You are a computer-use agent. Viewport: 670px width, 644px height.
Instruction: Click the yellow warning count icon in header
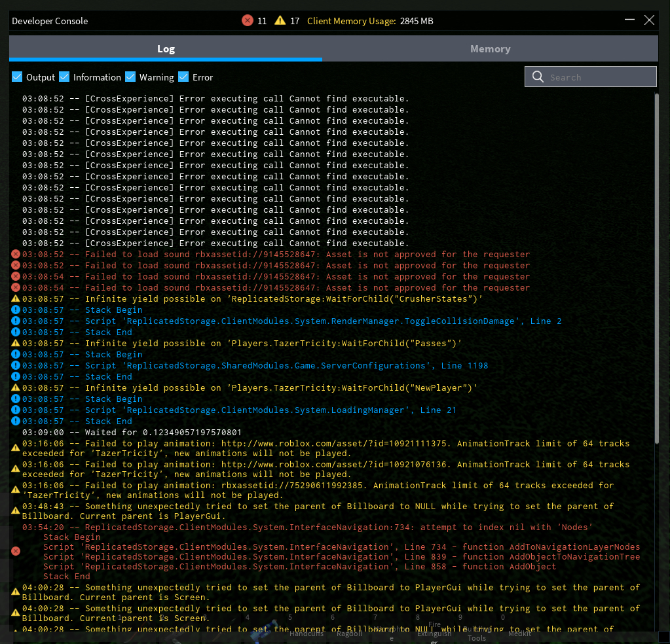coord(280,20)
